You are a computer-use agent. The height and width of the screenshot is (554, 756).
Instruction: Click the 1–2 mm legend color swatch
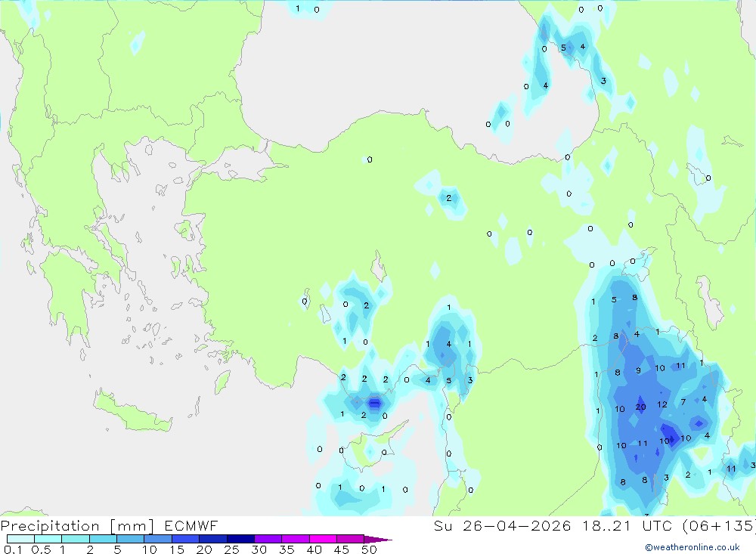pos(76,539)
